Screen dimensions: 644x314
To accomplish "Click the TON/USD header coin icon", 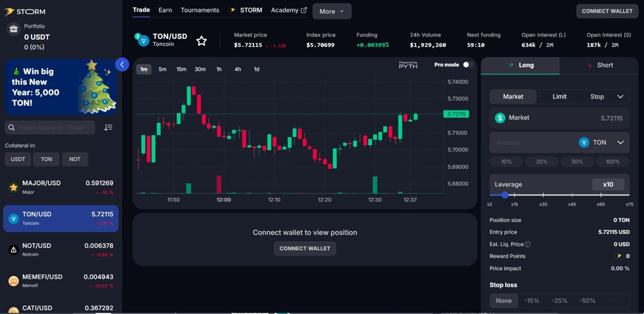I will point(142,39).
